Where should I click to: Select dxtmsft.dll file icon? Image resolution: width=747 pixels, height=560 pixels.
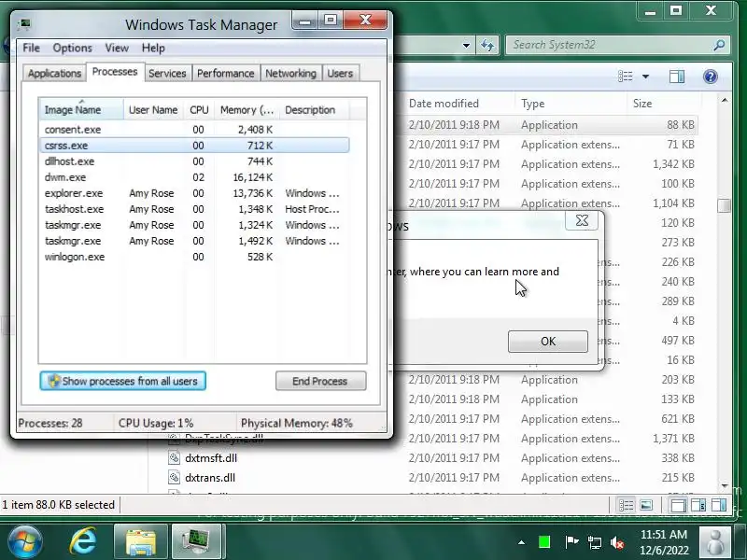(x=174, y=458)
